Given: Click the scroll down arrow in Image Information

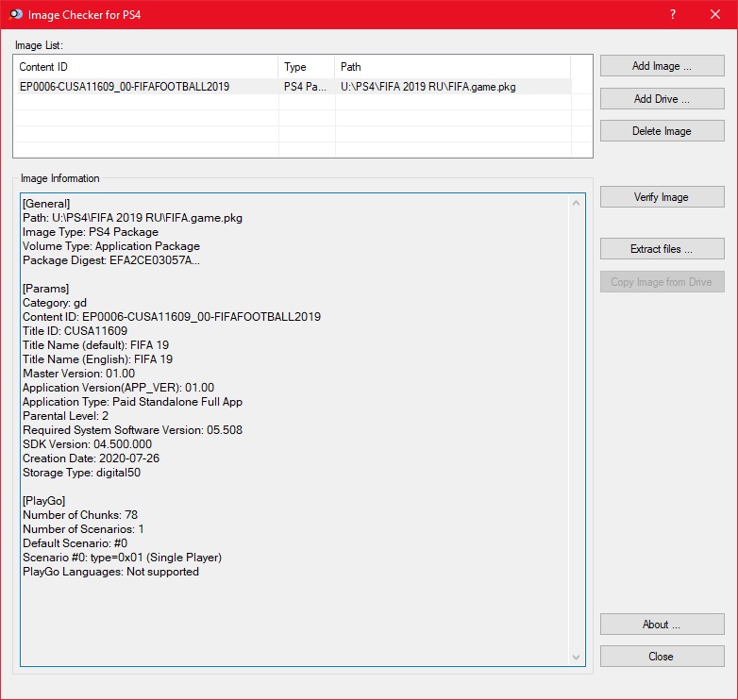Looking at the screenshot, I should coord(576,658).
